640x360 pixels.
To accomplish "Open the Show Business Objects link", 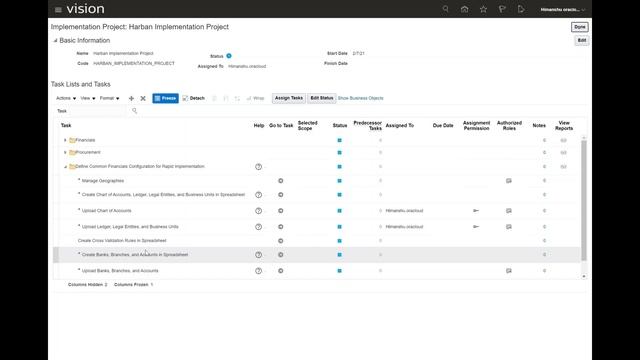I will click(360, 98).
